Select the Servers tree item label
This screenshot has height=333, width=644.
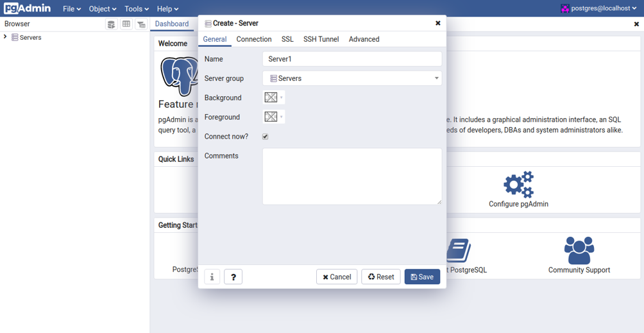[x=30, y=37]
